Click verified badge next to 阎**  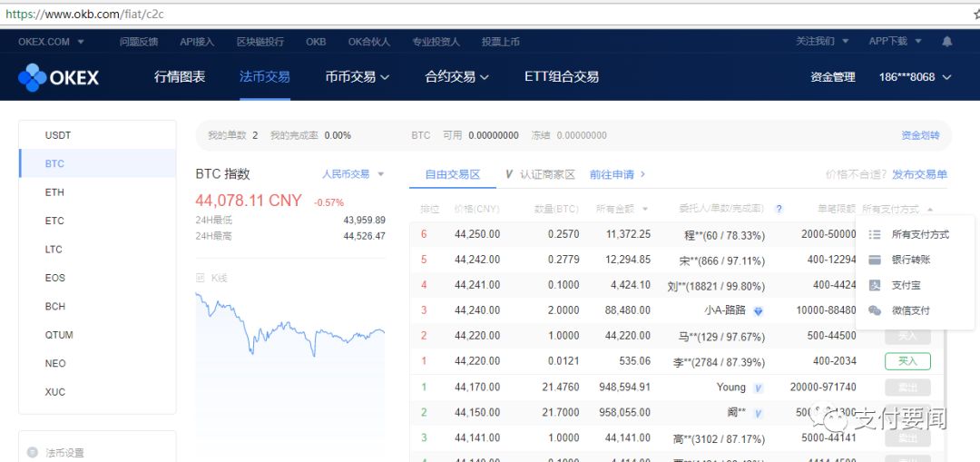758,413
